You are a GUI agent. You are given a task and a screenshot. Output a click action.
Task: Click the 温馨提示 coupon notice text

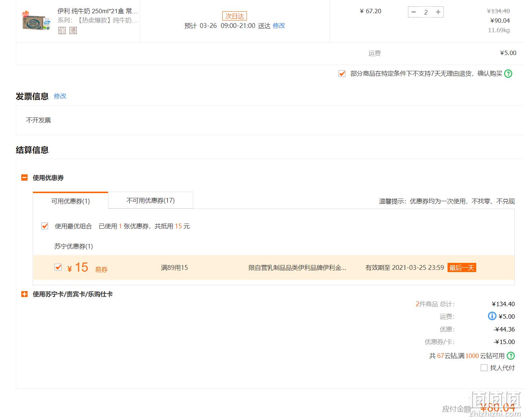pos(447,201)
